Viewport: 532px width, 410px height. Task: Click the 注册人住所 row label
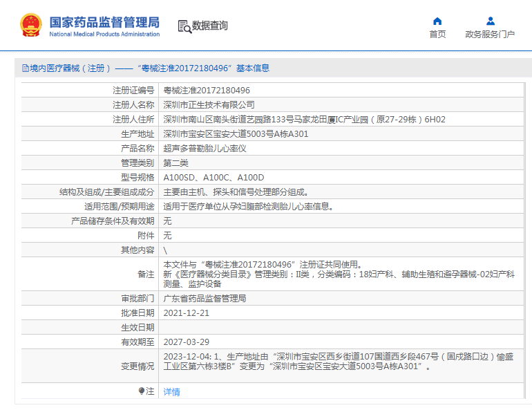coord(133,120)
